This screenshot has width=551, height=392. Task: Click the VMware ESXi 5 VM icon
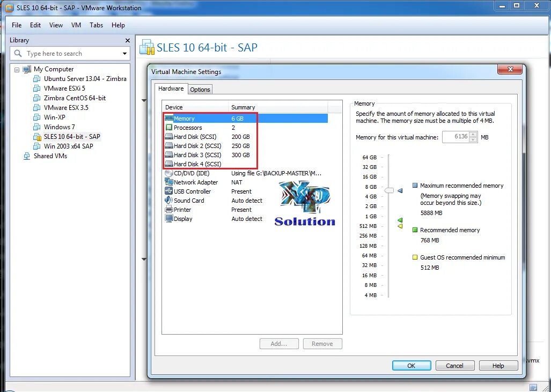[36, 88]
